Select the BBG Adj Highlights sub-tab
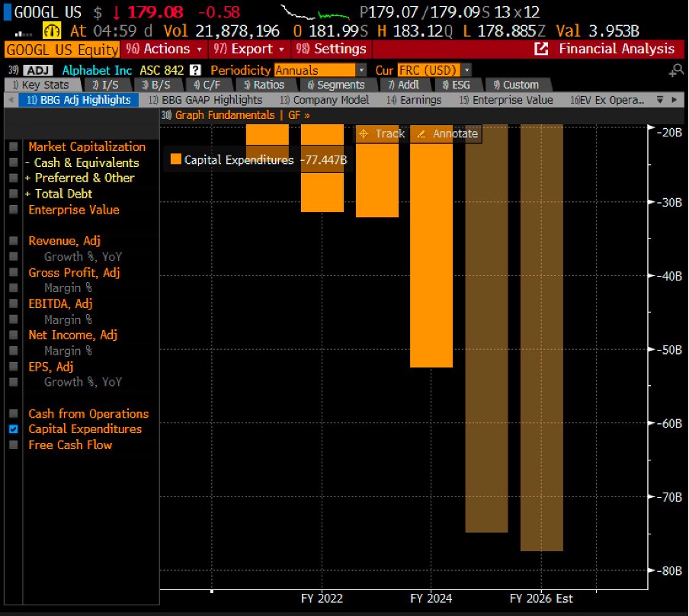The image size is (689, 616). (x=79, y=100)
